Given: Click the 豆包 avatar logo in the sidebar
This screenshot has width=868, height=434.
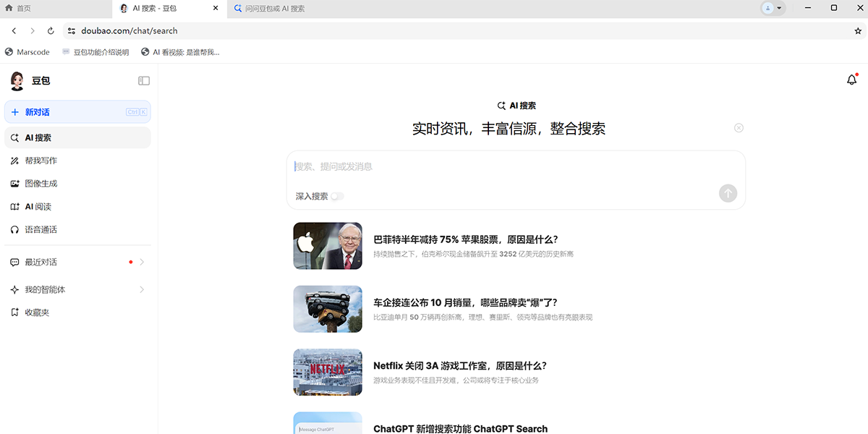Looking at the screenshot, I should click(17, 81).
